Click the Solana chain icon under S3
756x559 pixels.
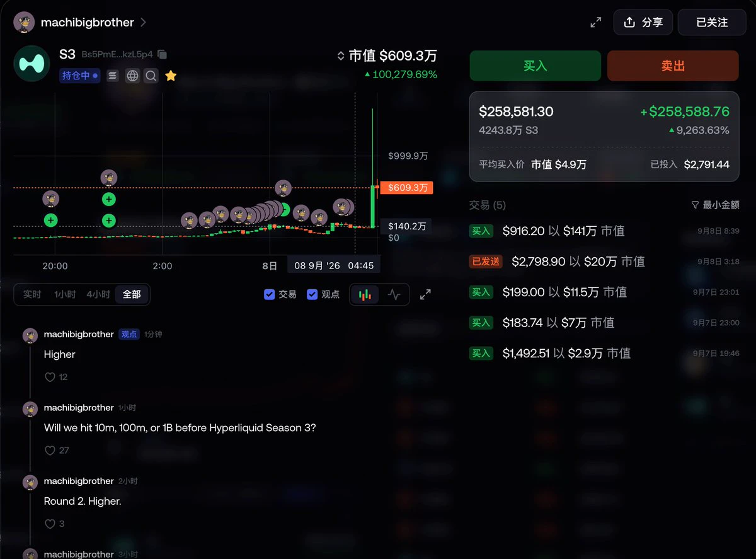pyautogui.click(x=113, y=76)
